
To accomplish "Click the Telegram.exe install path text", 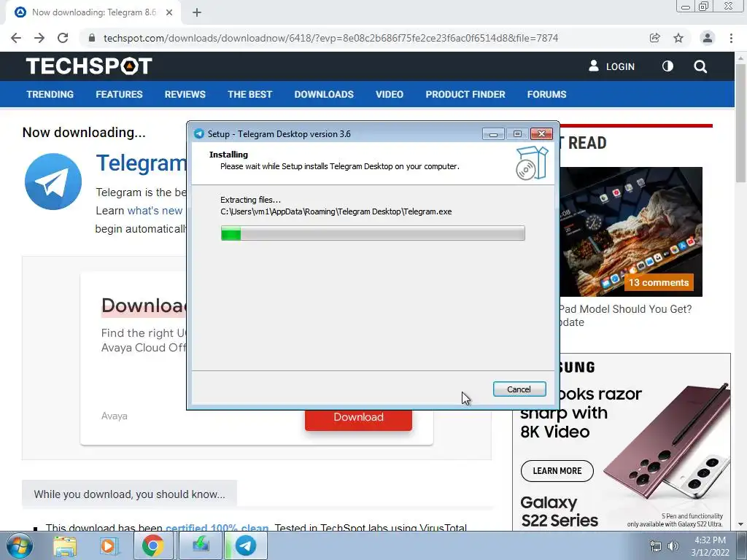I will (336, 211).
